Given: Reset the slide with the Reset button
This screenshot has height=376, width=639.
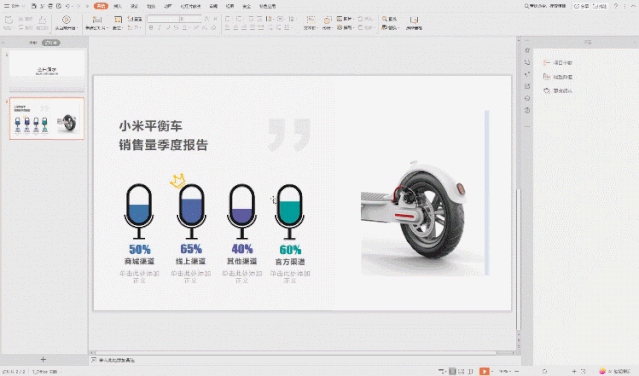Looking at the screenshot, I should (x=134, y=19).
